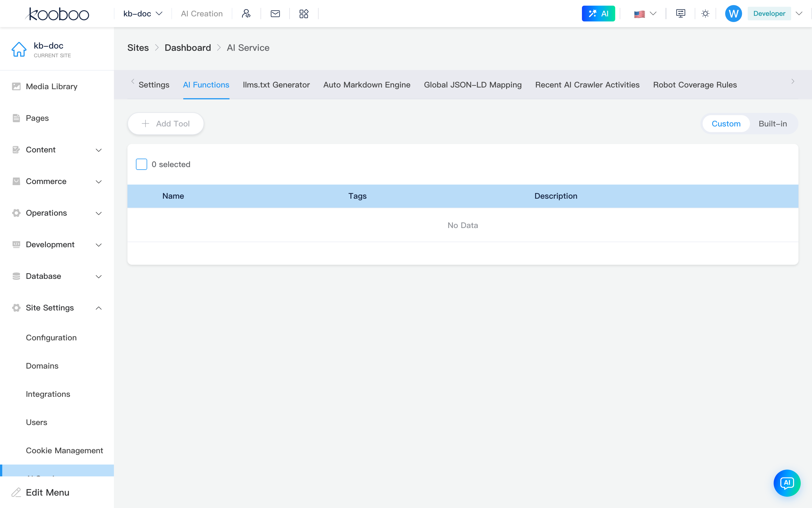Click the AI Service breadcrumb text

(248, 48)
